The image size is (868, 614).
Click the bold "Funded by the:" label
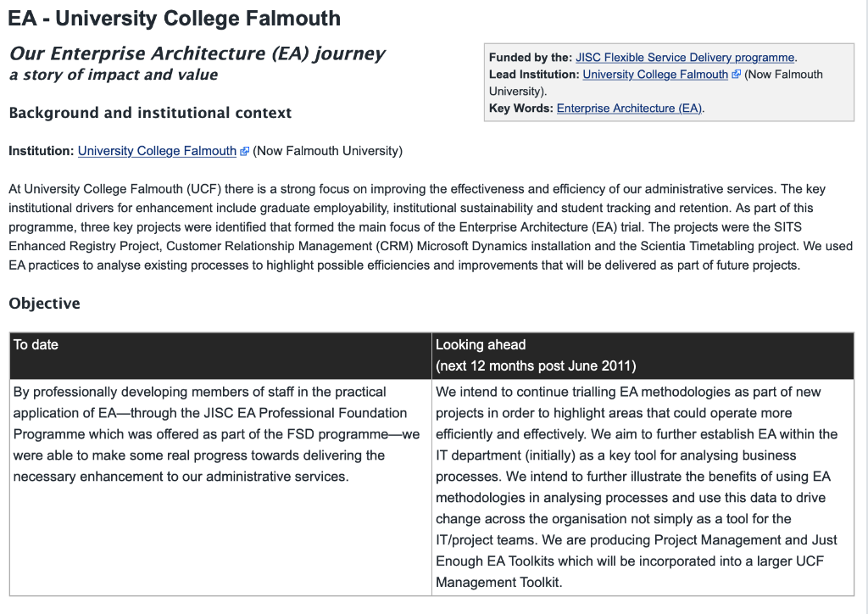[530, 58]
